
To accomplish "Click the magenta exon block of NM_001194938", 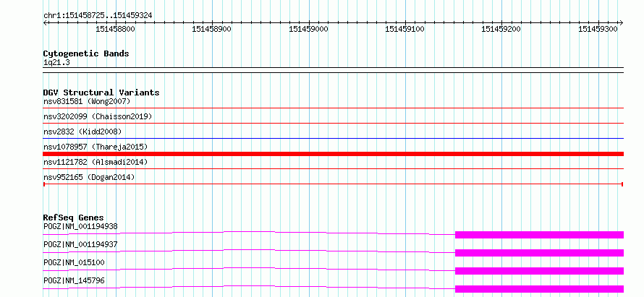I will [x=539, y=235].
